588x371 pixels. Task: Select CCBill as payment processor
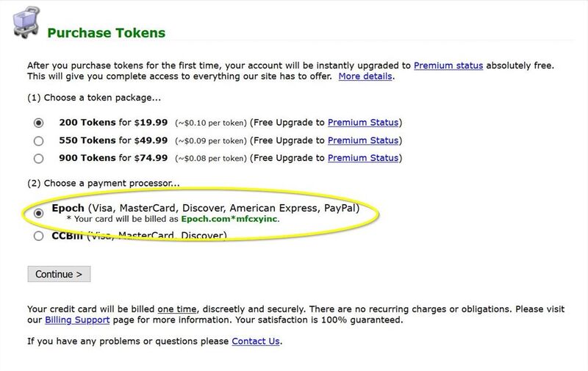(38, 236)
